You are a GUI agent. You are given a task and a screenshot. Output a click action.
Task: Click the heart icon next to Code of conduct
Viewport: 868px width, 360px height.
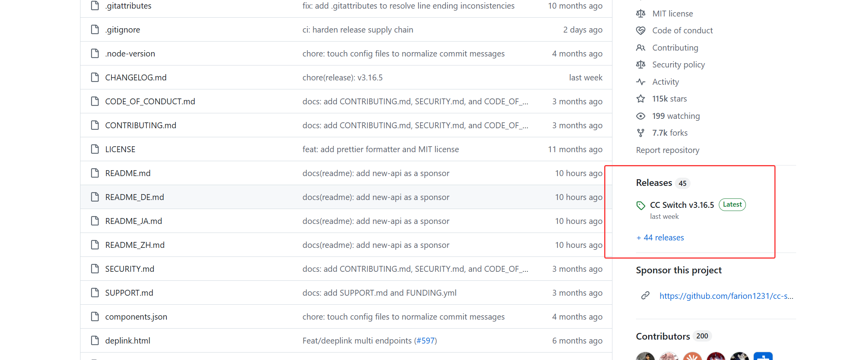pos(641,31)
